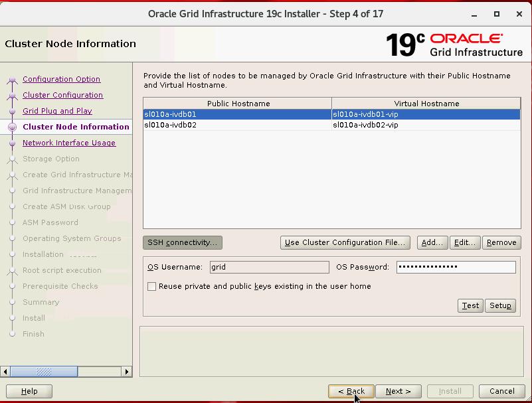This screenshot has height=403, width=532.
Task: Go to the Cluster Configuration step
Action: coord(62,95)
